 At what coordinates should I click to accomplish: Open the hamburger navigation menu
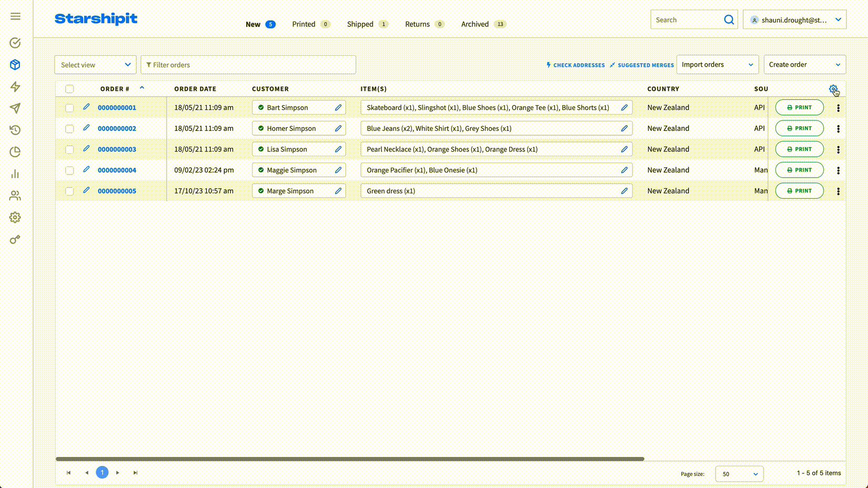[15, 16]
